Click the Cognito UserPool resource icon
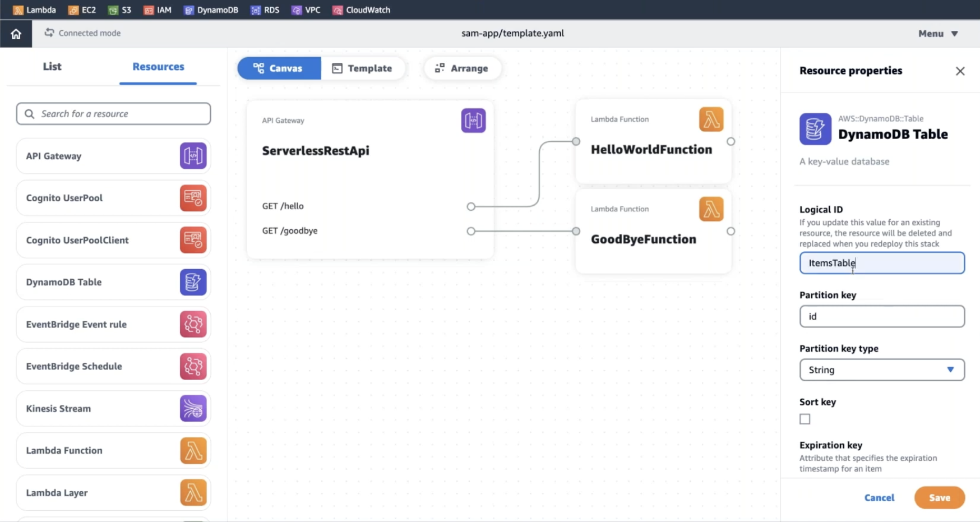Screen dimensions: 980x522 click(193, 198)
